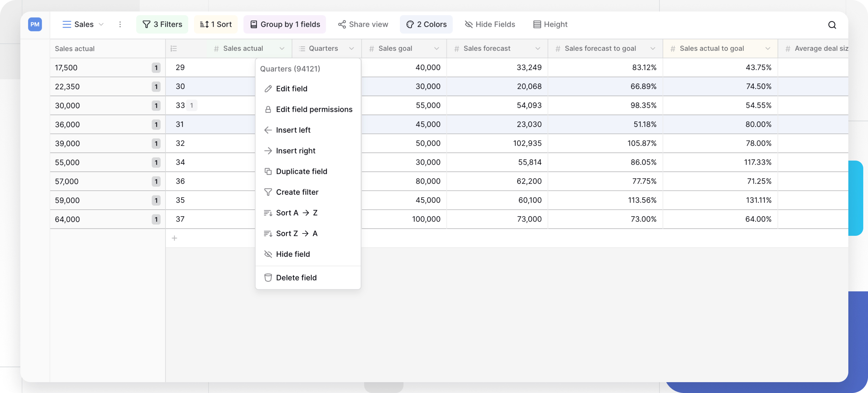Screen dimensions: 868x393
Task: Expand the Sales view dropdown chevron
Action: tap(101, 24)
